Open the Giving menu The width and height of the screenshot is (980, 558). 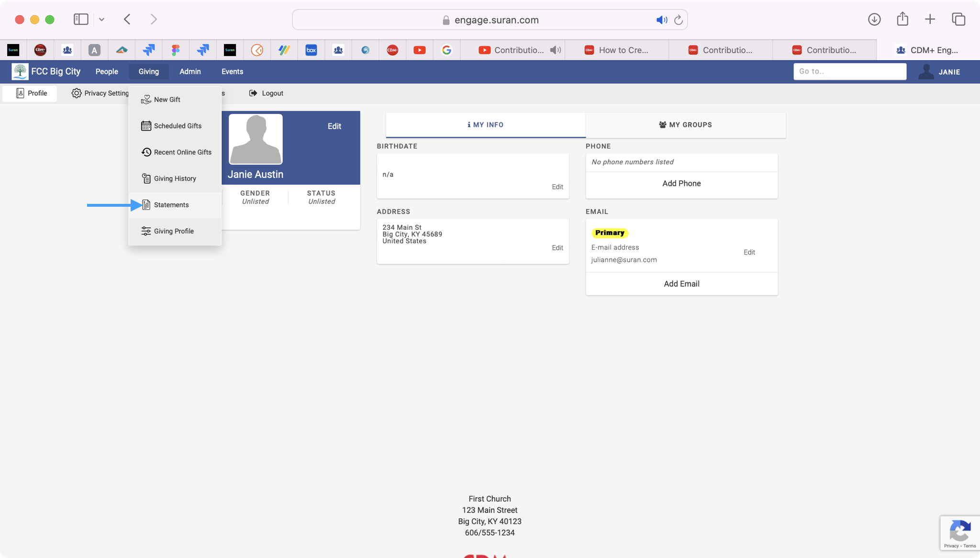click(x=148, y=72)
